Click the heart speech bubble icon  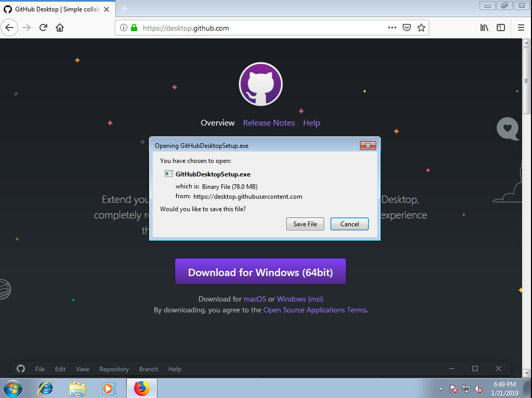(x=508, y=129)
